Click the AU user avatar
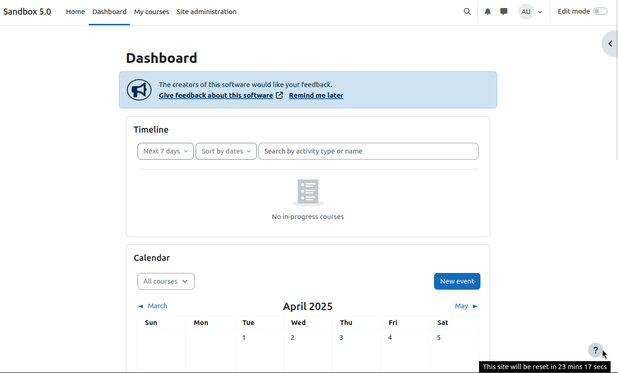The width and height of the screenshot is (618, 373). [x=526, y=11]
